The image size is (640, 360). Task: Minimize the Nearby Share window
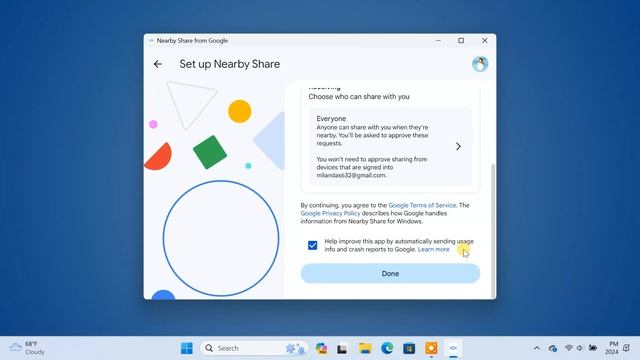point(438,41)
